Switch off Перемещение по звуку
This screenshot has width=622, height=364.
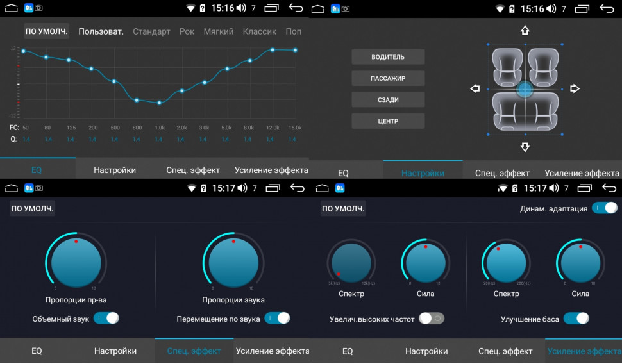(277, 318)
